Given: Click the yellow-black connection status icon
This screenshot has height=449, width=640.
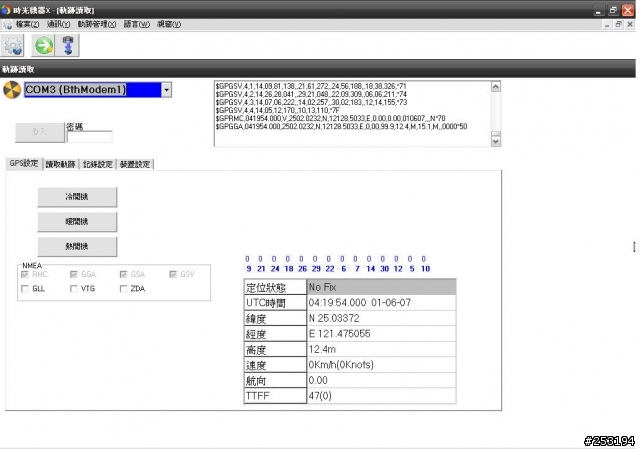Looking at the screenshot, I should pyautogui.click(x=12, y=90).
